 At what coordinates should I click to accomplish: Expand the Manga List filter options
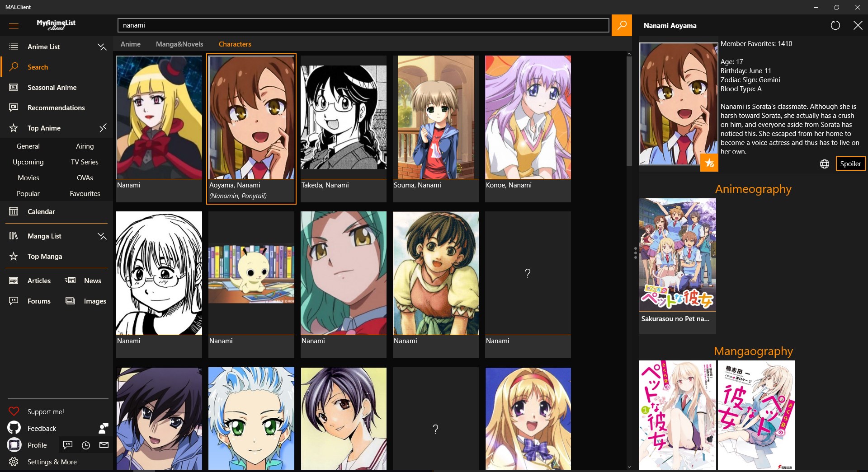[103, 236]
